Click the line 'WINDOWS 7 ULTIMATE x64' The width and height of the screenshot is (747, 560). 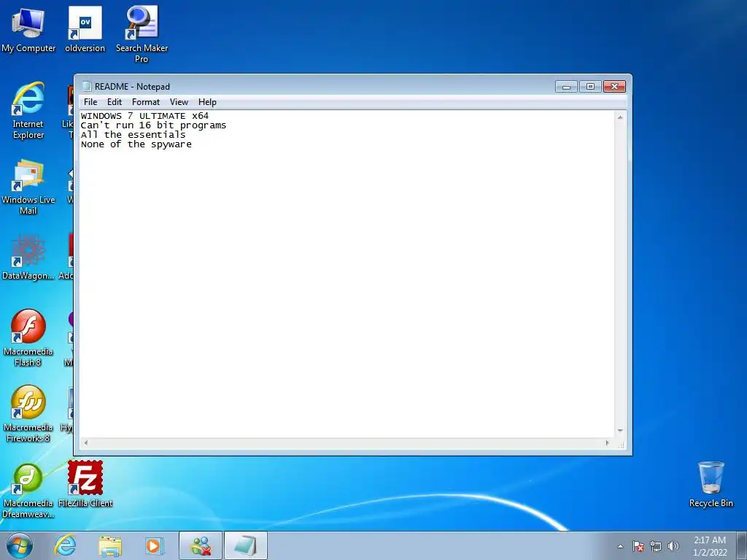144,116
